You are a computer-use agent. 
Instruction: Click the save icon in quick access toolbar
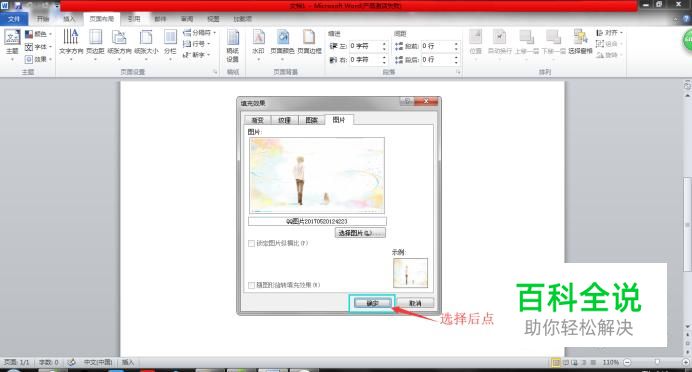coord(19,6)
